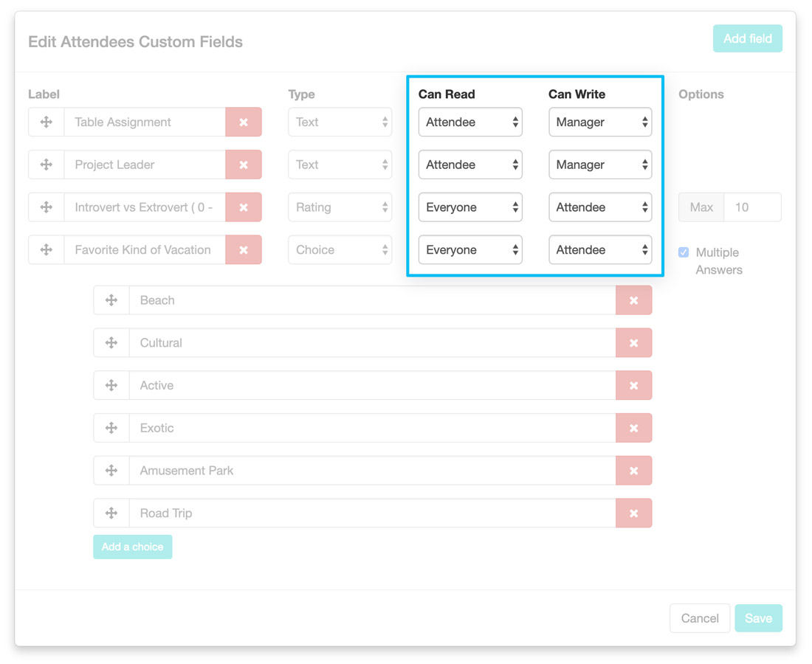Open Type dropdown for Project Leader
This screenshot has width=812, height=664.
click(340, 165)
